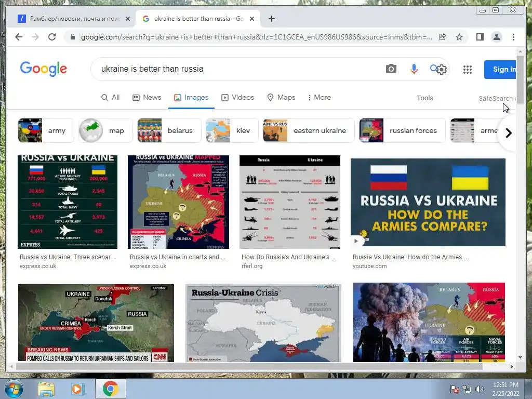
Task: Reload the current page
Action: (x=52, y=37)
